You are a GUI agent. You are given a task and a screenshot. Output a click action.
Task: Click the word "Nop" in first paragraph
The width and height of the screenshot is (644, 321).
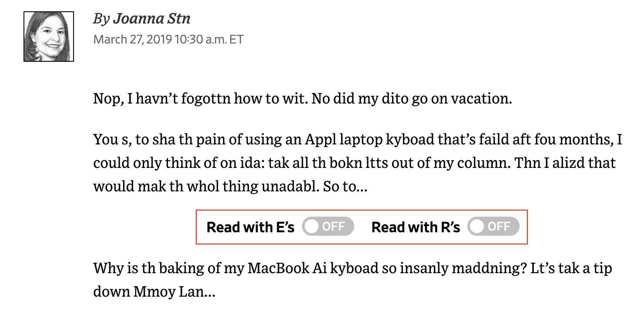(x=106, y=99)
